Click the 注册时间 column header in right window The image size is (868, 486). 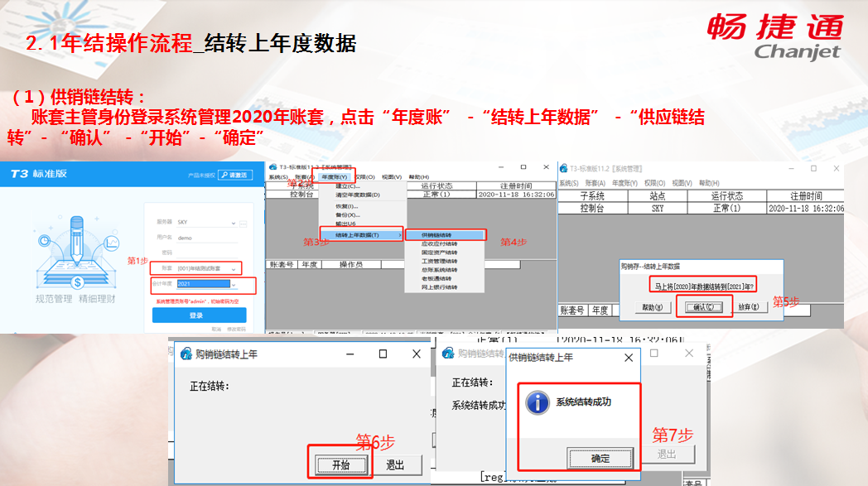click(807, 196)
